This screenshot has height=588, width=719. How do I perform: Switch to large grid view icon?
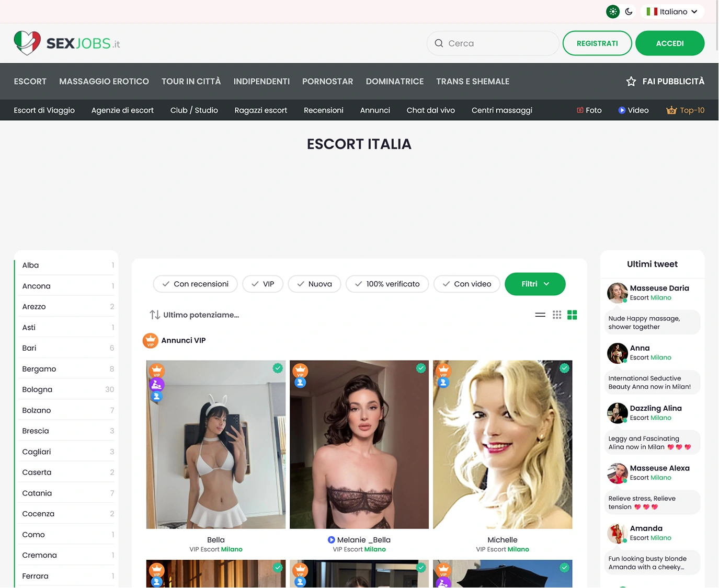point(572,315)
